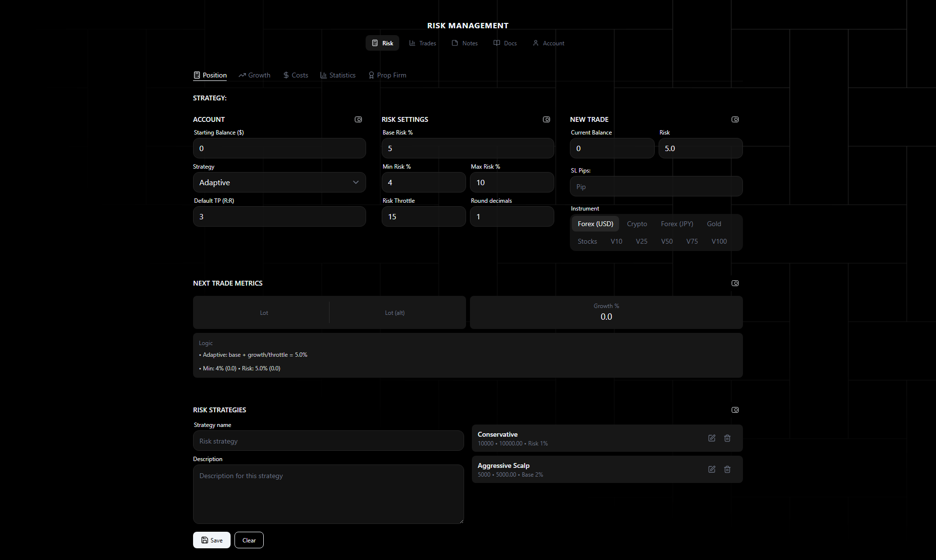Switch to the Growth tab
The image size is (936, 560).
pos(254,75)
